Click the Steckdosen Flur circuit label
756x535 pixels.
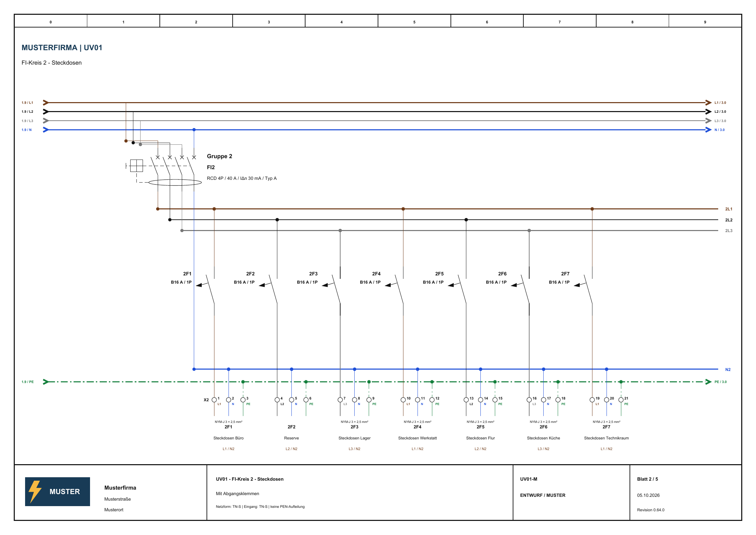[x=480, y=438]
